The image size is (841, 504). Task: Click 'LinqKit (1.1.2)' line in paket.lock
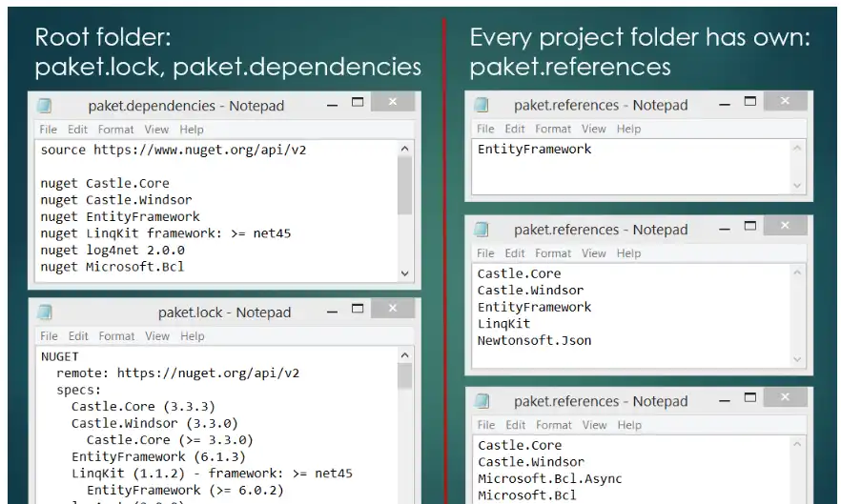tap(212, 474)
